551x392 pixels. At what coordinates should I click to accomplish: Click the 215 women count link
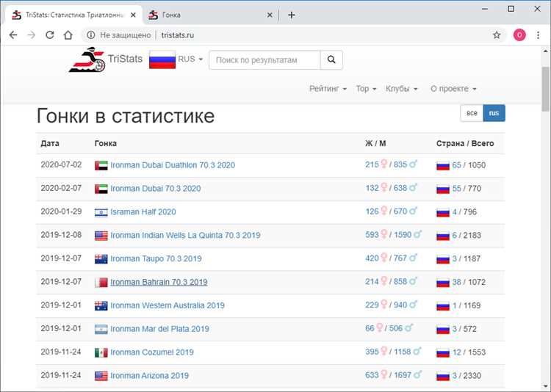point(372,164)
